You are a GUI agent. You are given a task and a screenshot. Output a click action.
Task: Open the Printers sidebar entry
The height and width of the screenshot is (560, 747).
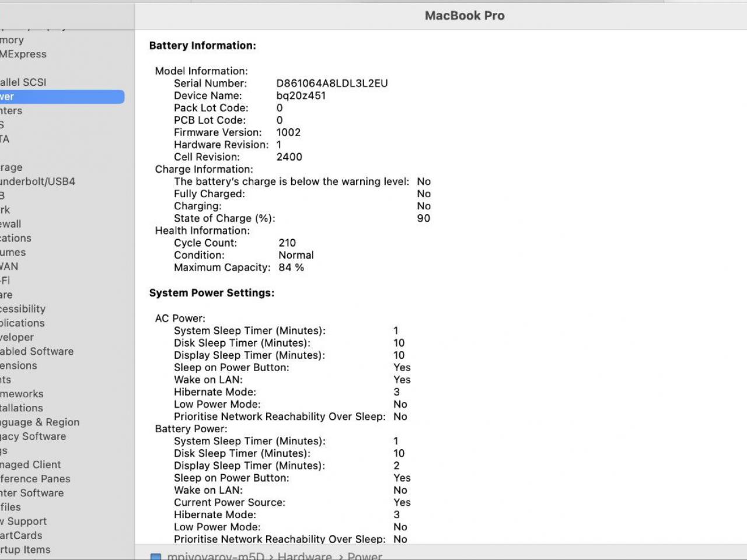pos(11,111)
